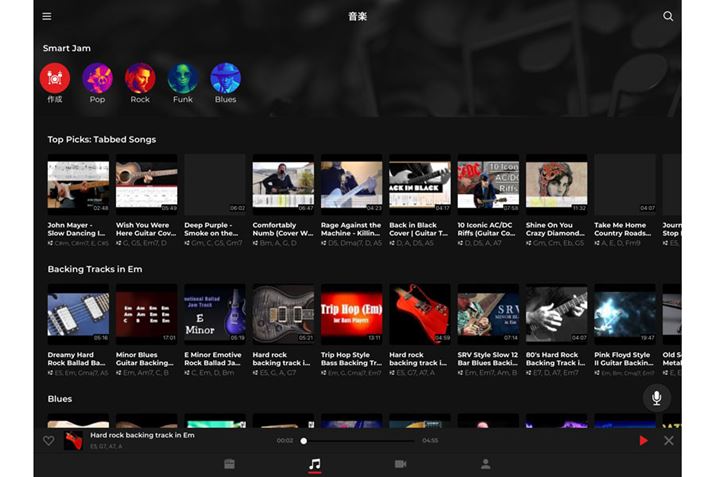
Task: Open John Mayer Slow Dancing video
Action: click(78, 200)
